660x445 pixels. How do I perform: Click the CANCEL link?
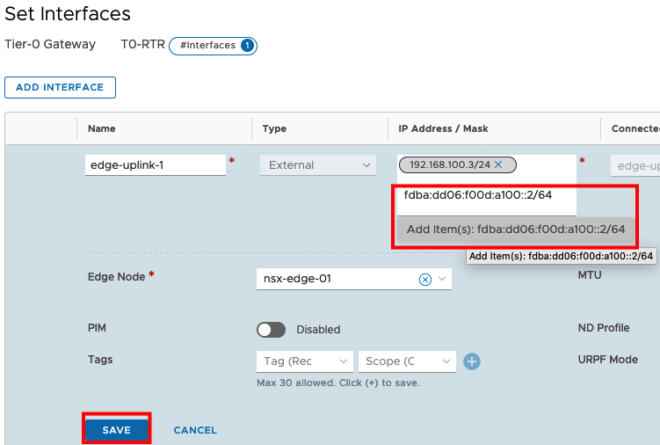click(195, 430)
